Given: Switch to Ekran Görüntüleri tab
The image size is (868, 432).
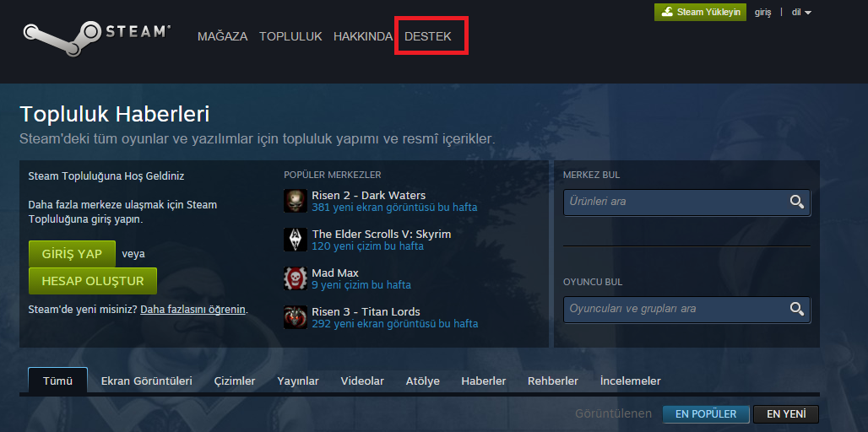Looking at the screenshot, I should tap(147, 381).
